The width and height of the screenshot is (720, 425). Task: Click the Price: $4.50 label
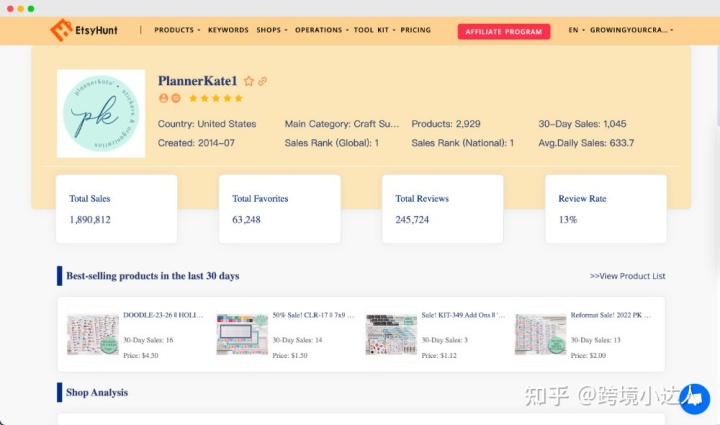(141, 356)
